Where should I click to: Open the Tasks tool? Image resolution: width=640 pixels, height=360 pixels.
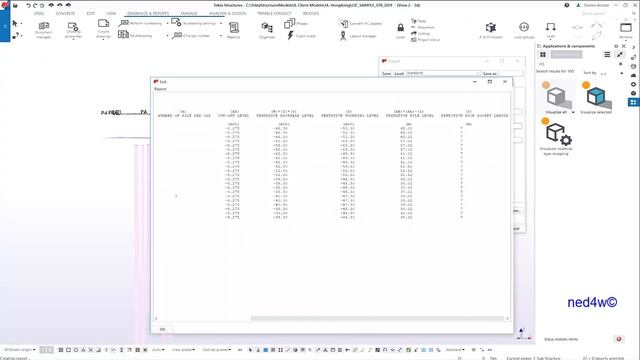pos(418,20)
